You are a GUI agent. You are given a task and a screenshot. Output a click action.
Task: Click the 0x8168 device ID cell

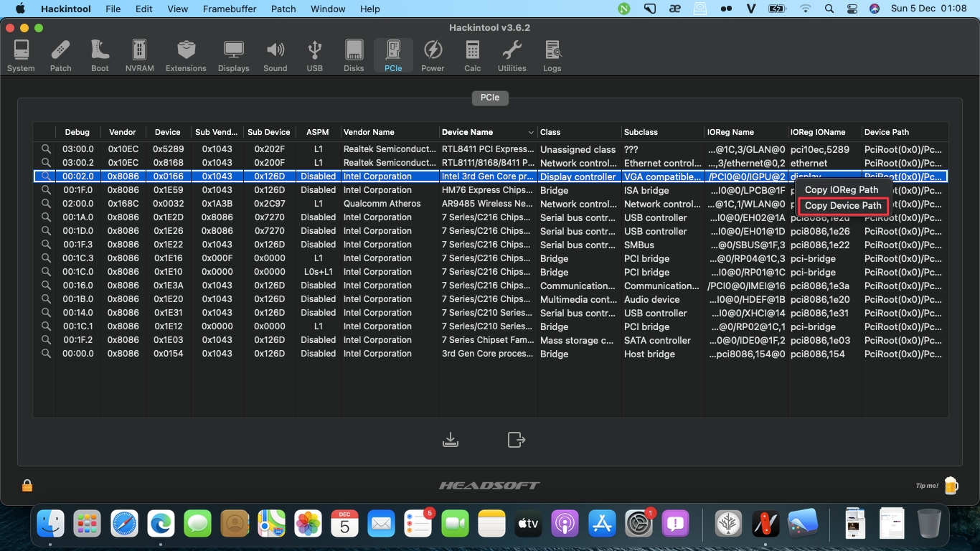(168, 163)
